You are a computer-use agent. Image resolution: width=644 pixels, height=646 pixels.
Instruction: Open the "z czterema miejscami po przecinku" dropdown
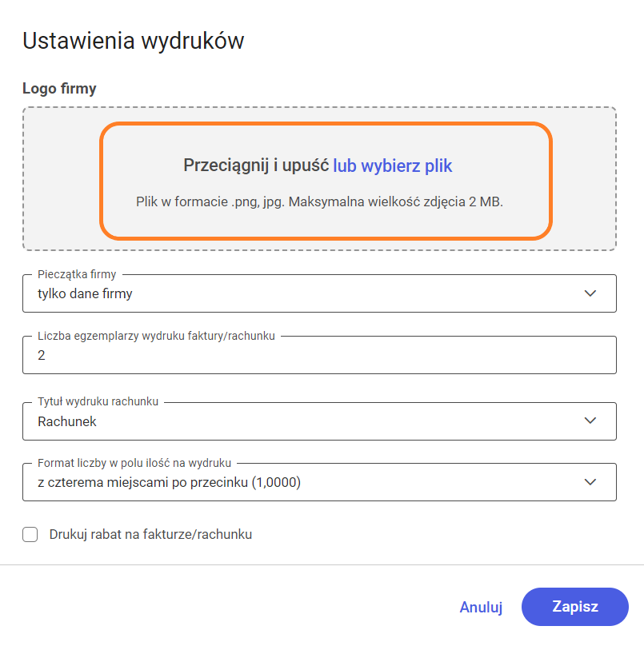coord(304,482)
